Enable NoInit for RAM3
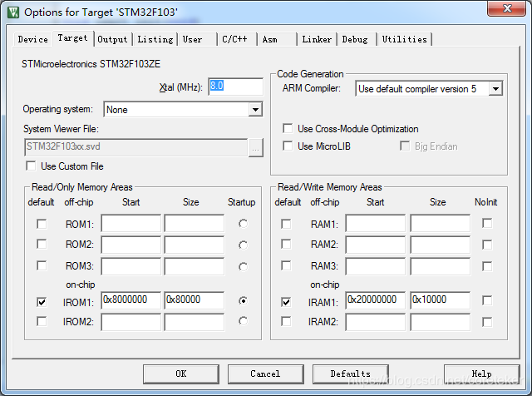This screenshot has height=396, width=532. click(x=487, y=266)
